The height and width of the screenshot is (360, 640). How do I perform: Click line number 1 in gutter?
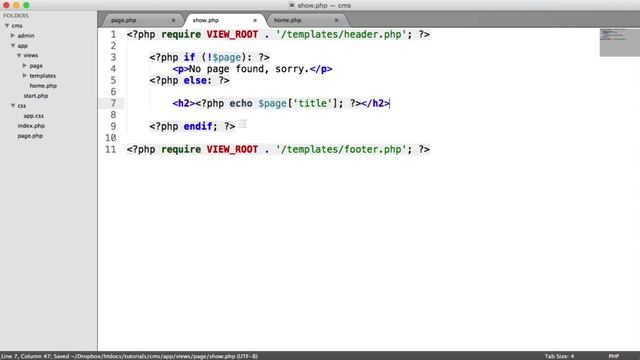tap(113, 35)
